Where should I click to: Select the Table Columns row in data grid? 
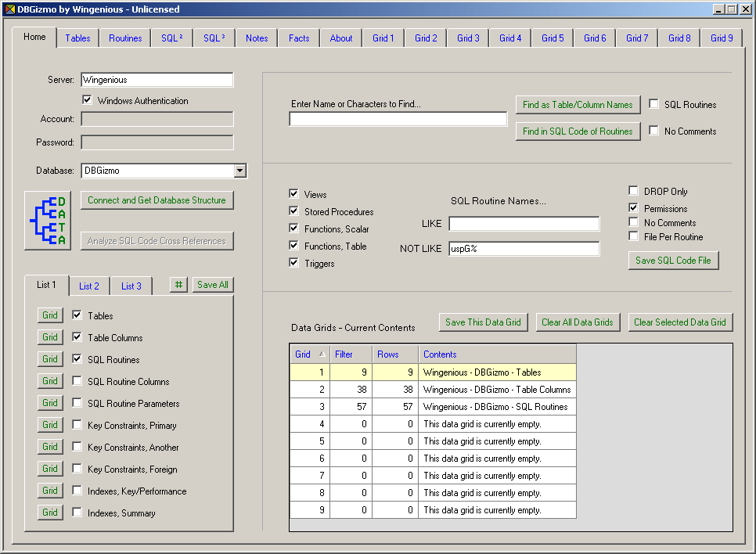[497, 390]
